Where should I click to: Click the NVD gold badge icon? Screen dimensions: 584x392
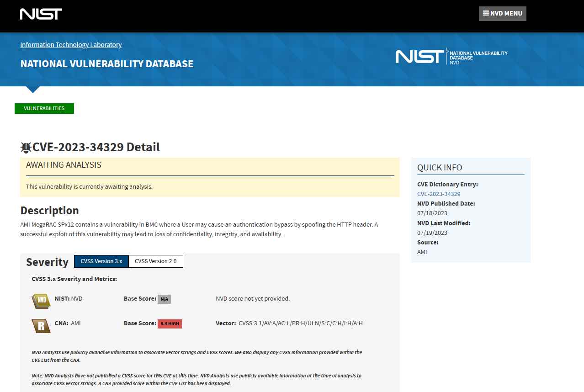tap(41, 301)
